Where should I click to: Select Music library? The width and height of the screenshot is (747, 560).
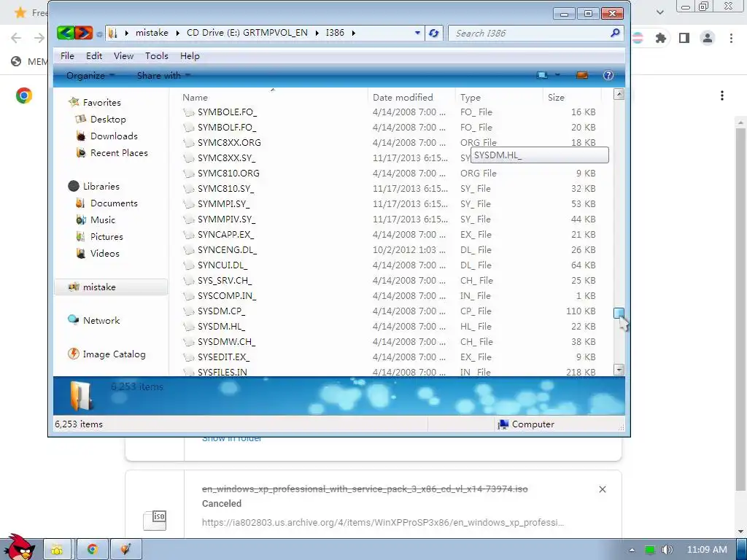102,219
